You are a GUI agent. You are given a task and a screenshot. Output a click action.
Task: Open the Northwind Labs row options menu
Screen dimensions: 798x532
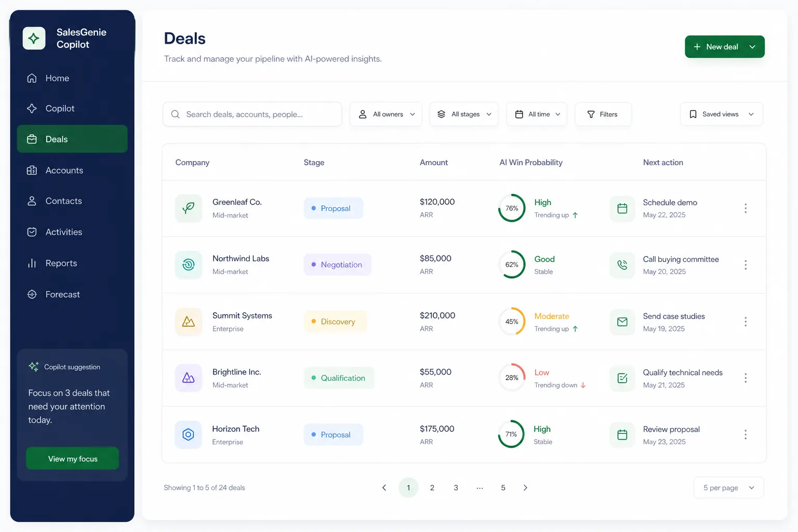[746, 265]
